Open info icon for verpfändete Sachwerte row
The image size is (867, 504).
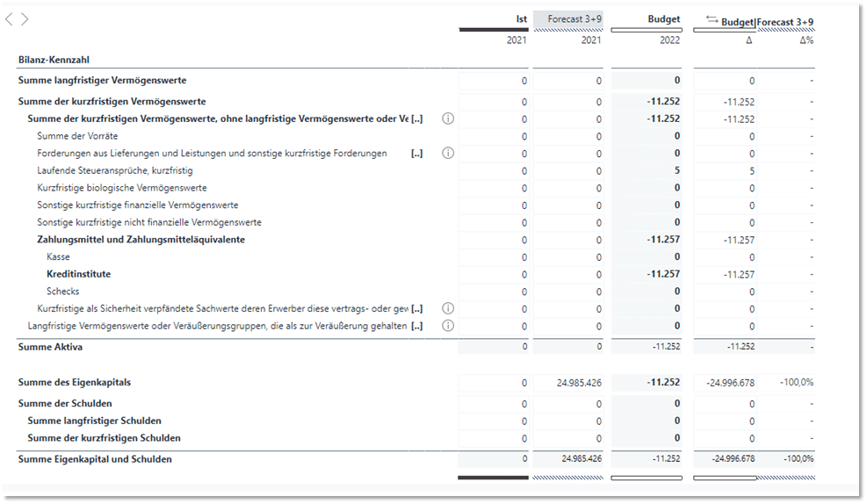448,308
